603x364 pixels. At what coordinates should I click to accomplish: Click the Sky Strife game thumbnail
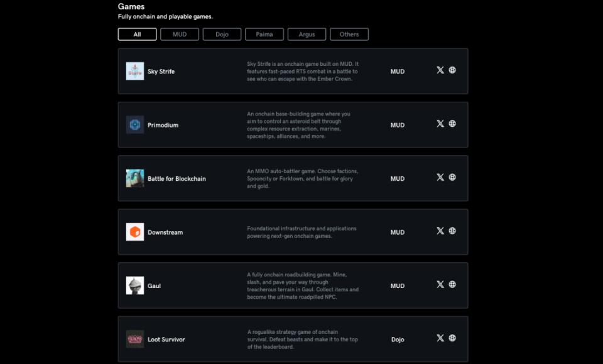(135, 71)
